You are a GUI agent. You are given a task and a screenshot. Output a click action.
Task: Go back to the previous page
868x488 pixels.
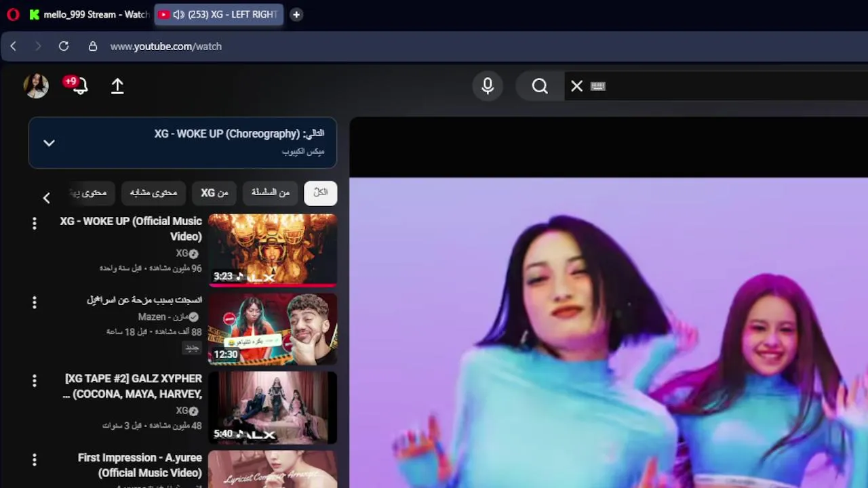[x=13, y=46]
